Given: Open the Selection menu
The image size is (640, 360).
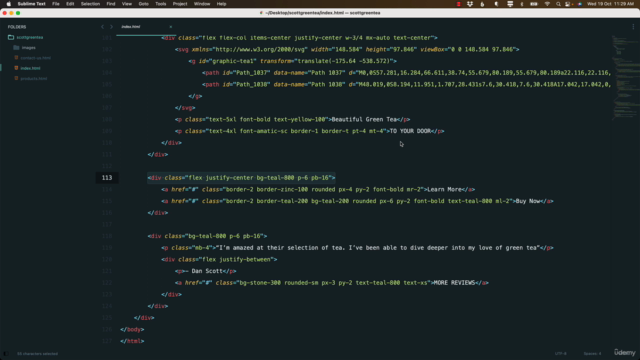Looking at the screenshot, I should (90, 4).
